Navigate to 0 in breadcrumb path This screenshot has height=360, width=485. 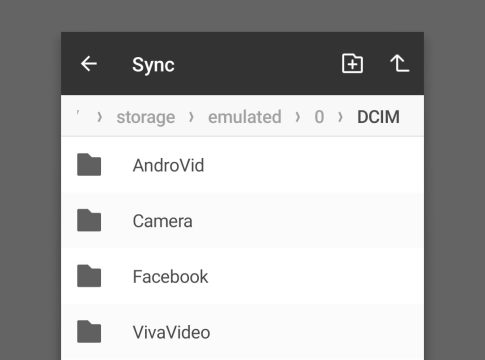pos(319,117)
